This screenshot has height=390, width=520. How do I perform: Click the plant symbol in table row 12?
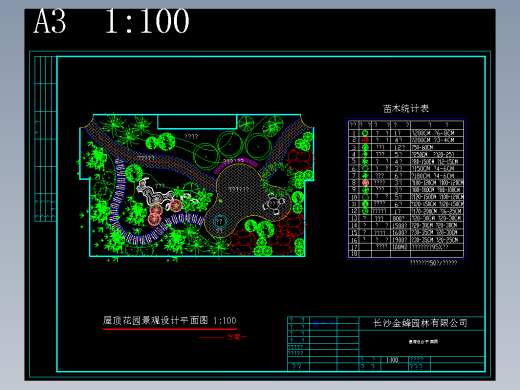365,211
